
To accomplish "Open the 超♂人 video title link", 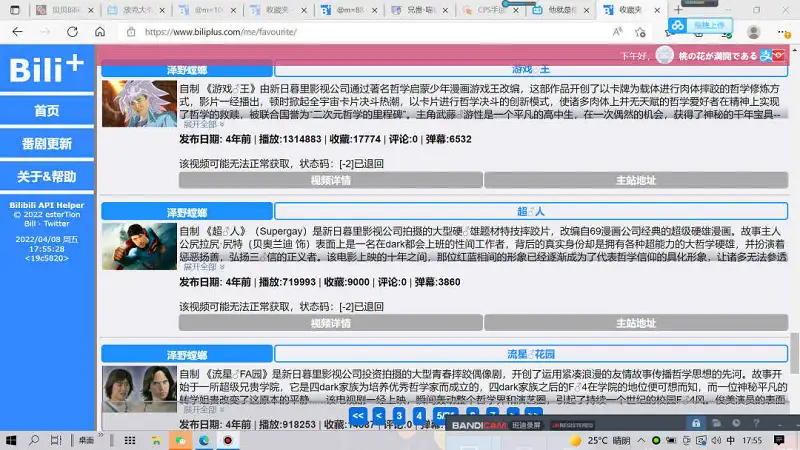I will (531, 211).
